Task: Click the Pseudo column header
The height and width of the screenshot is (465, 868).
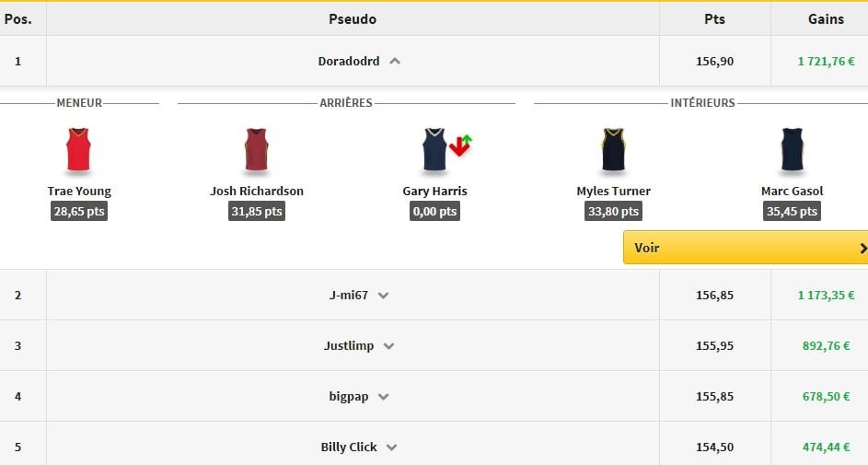Action: click(x=353, y=18)
